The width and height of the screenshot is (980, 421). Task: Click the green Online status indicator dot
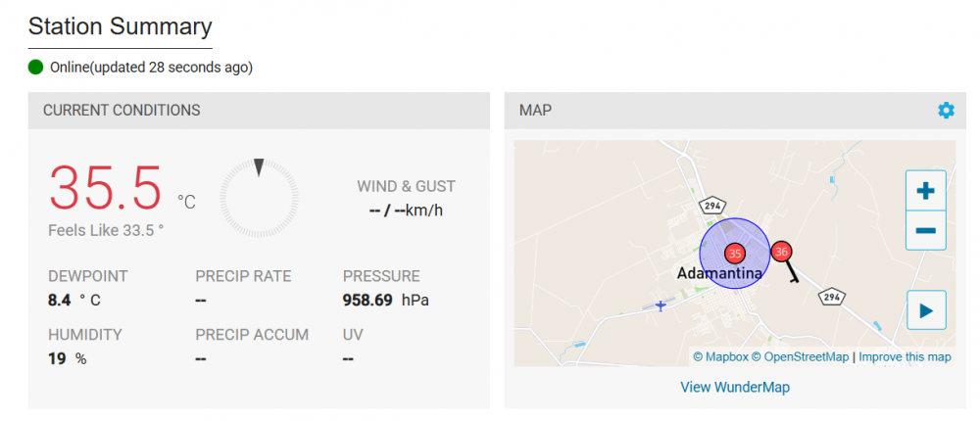(x=36, y=68)
